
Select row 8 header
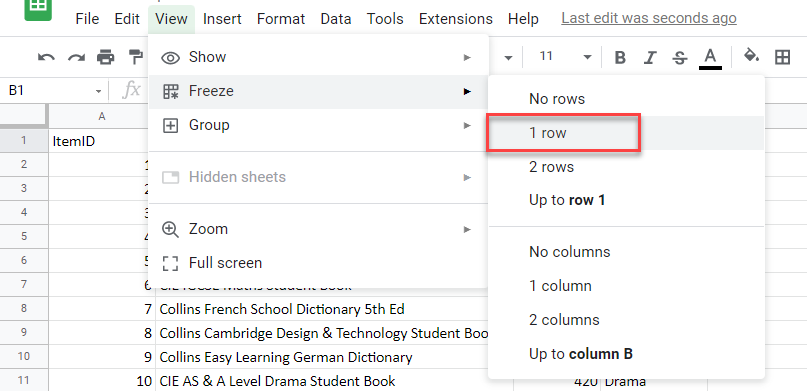(24, 309)
